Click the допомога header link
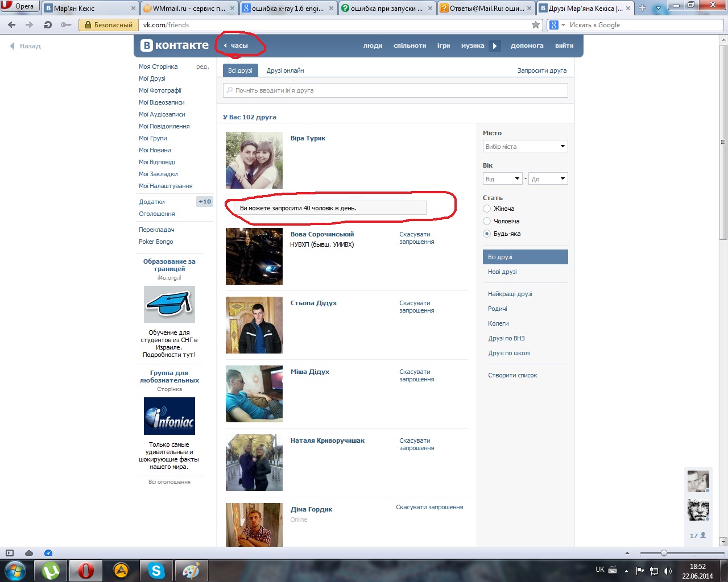The image size is (728, 582). tap(527, 45)
